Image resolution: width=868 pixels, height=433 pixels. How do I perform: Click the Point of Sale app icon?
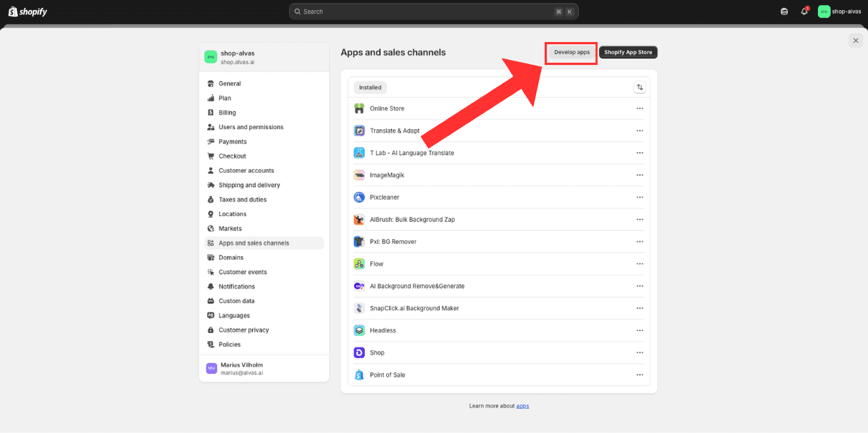tap(359, 375)
